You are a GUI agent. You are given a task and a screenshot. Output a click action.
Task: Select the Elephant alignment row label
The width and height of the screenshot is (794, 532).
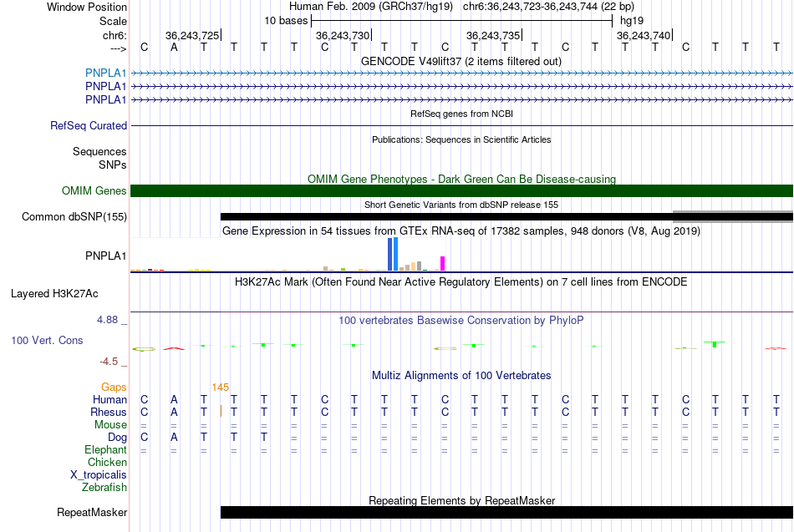point(105,450)
